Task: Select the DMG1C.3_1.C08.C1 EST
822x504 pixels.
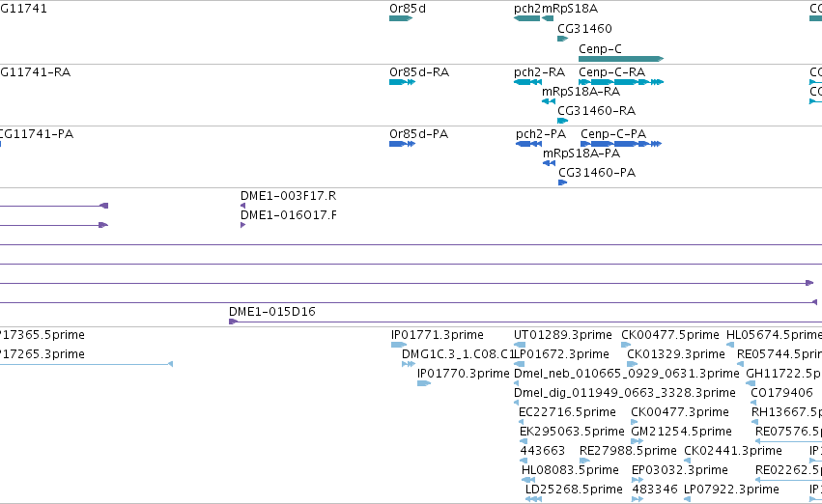Action: [409, 364]
